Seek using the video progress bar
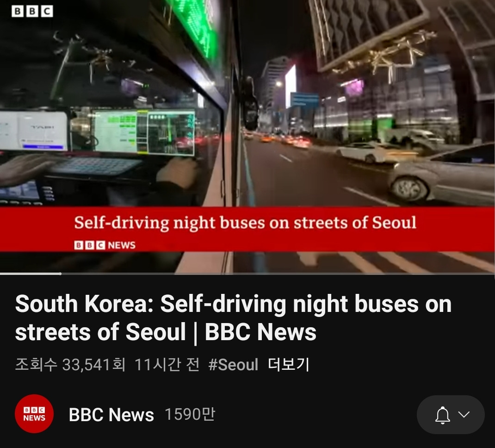This screenshot has height=448, width=495. coord(247,274)
